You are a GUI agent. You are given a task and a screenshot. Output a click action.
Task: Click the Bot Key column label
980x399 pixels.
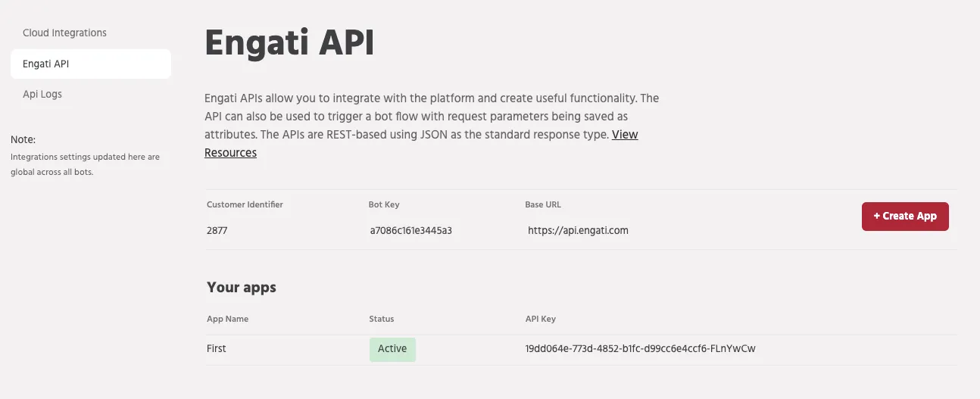[384, 204]
